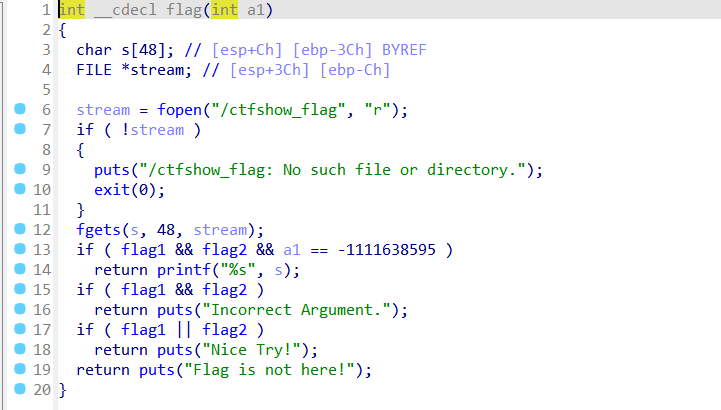721x410 pixels.
Task: Click the dot at closing brace line 20
Action: pyautogui.click(x=20, y=389)
